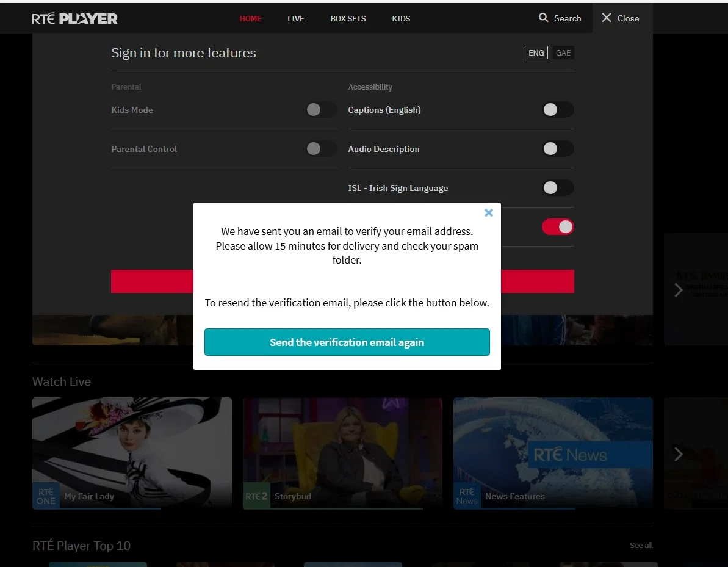Advance the featured carousel with right chevron
This screenshot has width=728, height=567.
click(679, 291)
